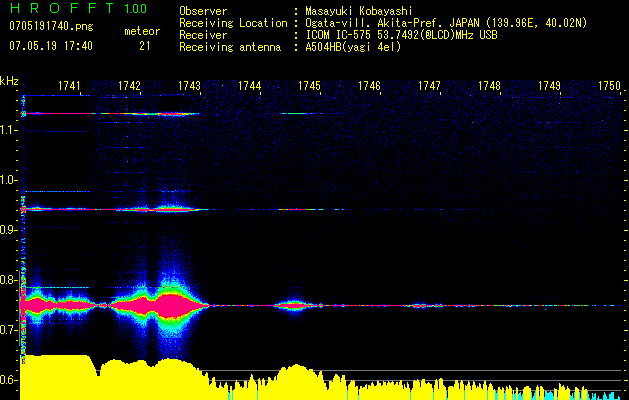Select the file name 0705191740.png

51,27
